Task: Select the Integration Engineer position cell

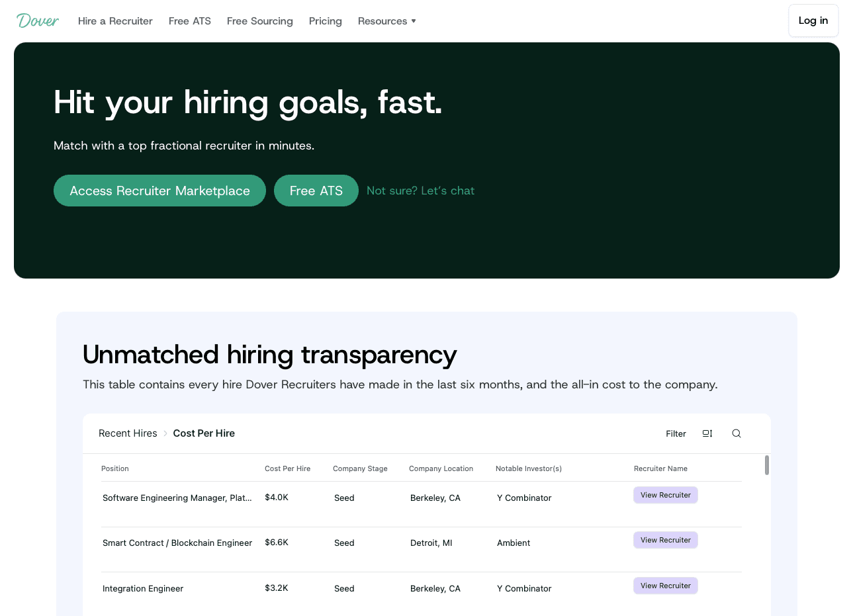Action: pyautogui.click(x=143, y=589)
